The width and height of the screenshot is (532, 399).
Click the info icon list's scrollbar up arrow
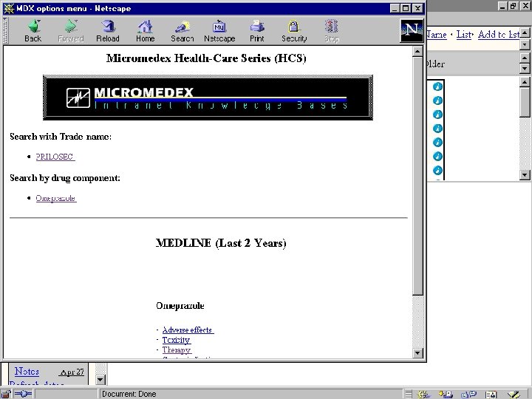[x=525, y=82]
